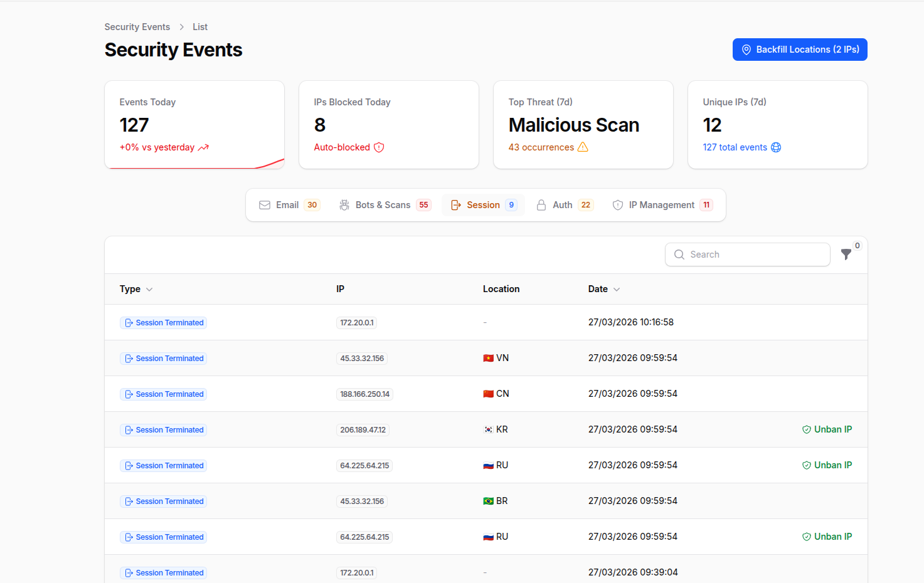Click the envelope icon on the Email tab

point(265,204)
